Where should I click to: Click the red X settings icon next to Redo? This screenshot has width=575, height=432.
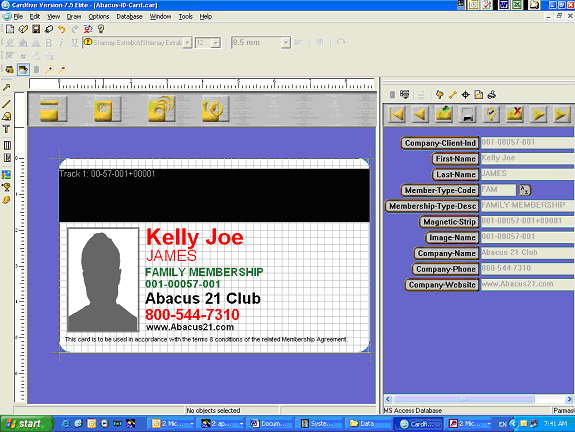[88, 29]
